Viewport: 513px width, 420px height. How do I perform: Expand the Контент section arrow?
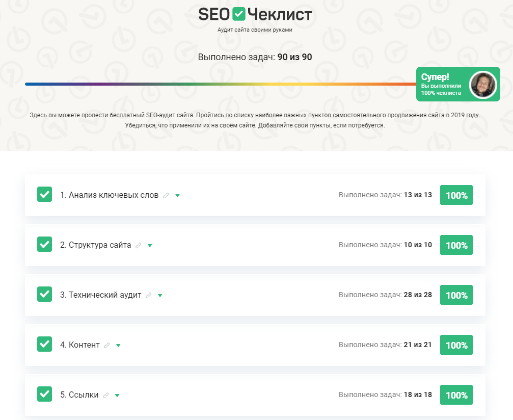tap(118, 346)
